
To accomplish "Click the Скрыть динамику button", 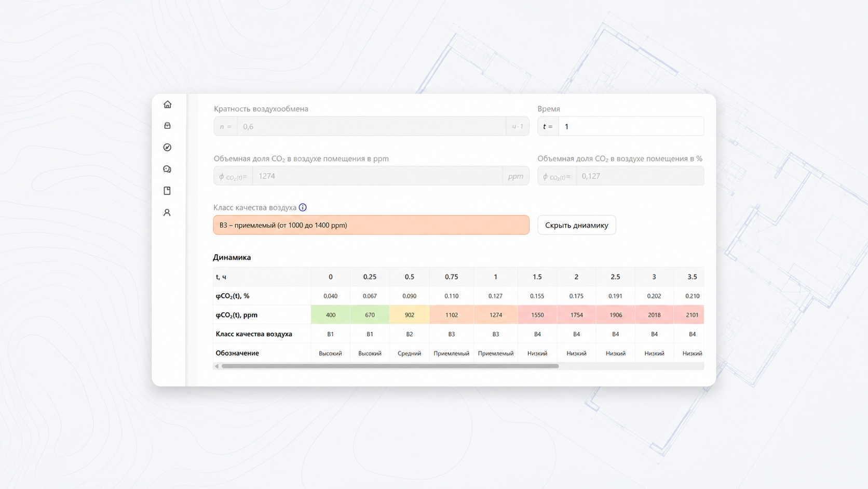I will click(577, 225).
